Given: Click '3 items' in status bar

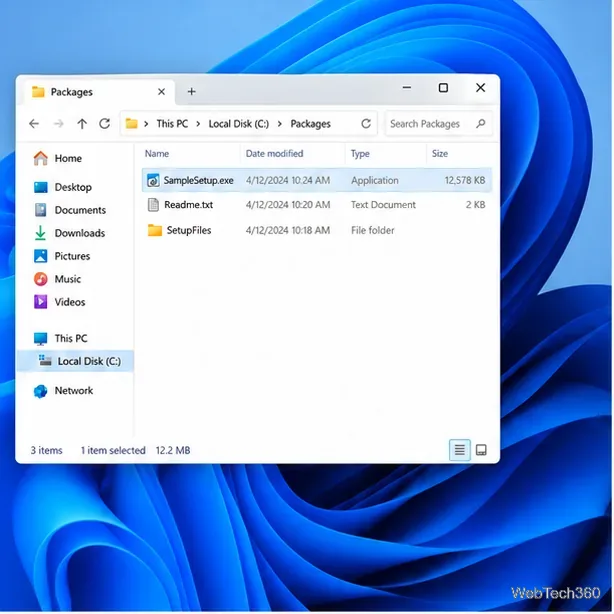Looking at the screenshot, I should tap(47, 450).
